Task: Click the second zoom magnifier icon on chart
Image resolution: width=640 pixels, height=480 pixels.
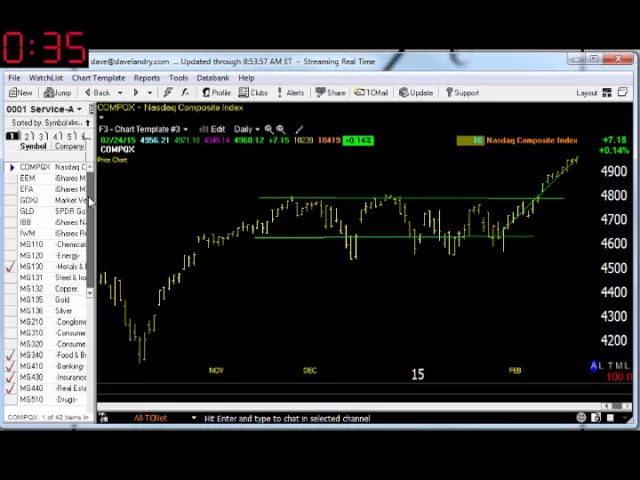Action: coord(280,129)
